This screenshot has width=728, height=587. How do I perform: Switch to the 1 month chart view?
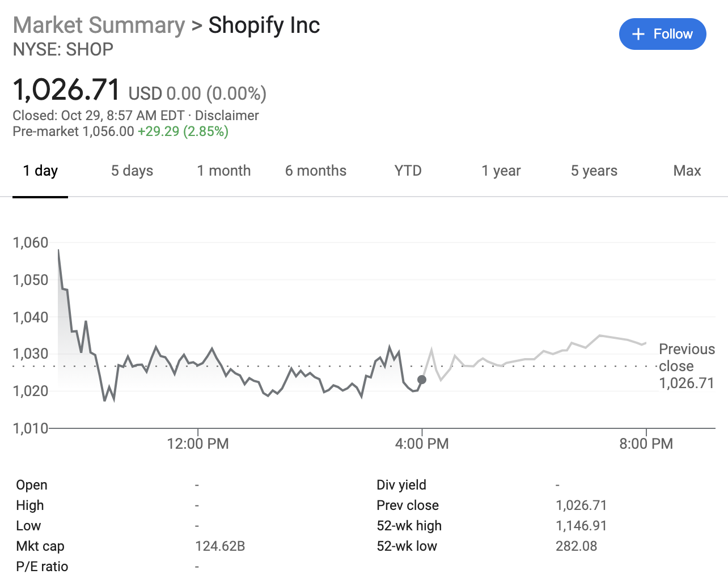[x=224, y=171]
